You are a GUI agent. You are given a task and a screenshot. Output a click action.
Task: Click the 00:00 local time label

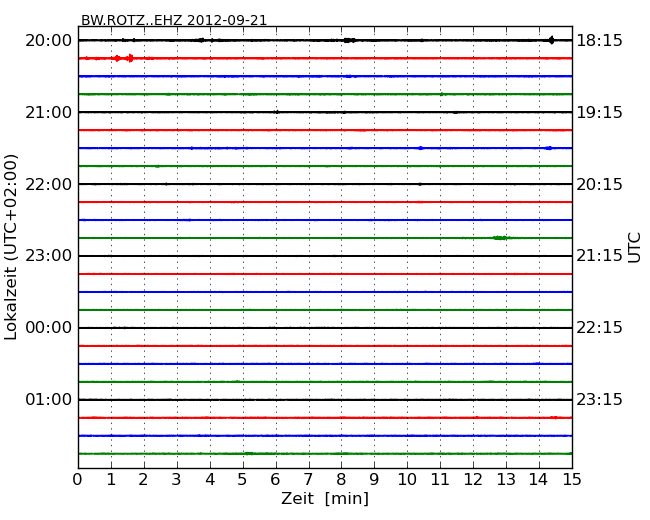click(49, 328)
